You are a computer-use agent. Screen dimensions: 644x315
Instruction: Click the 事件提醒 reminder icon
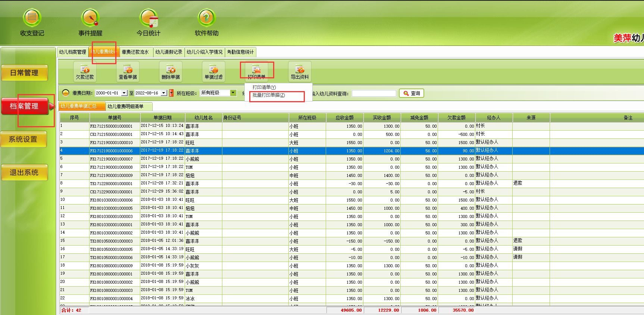pos(90,18)
